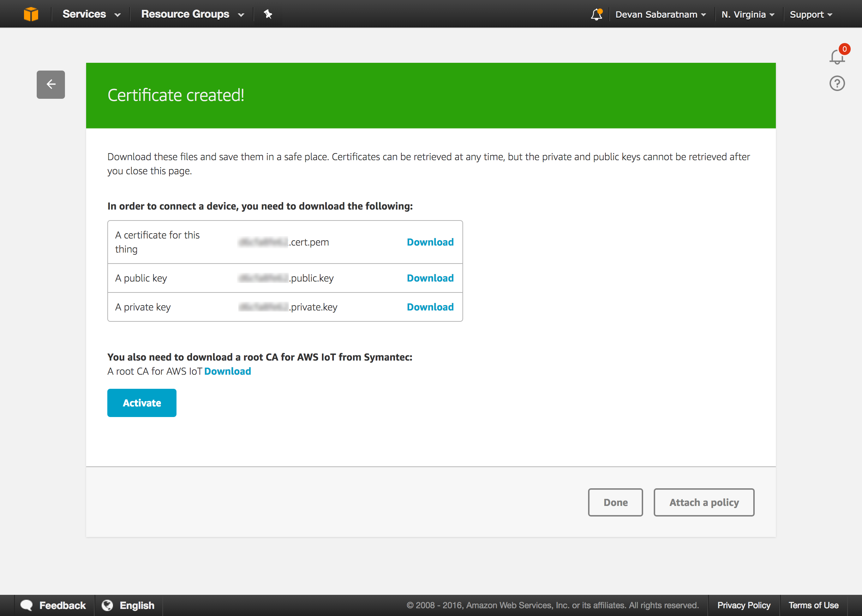Click the help question mark icon
The width and height of the screenshot is (862, 616).
tap(837, 84)
